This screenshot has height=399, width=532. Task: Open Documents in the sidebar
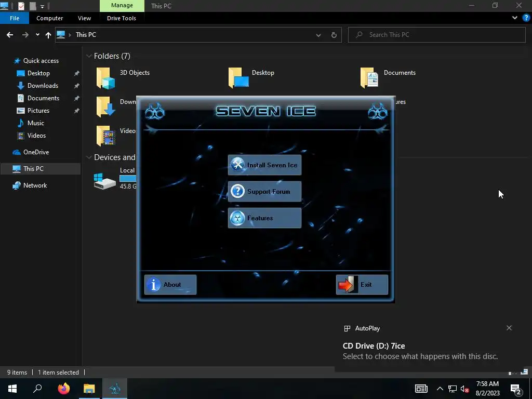(43, 98)
